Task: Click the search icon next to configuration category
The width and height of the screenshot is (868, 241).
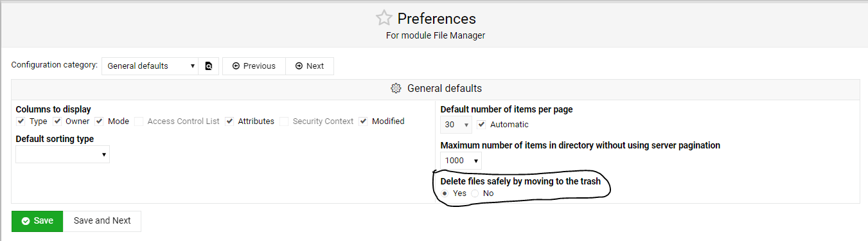Action: click(209, 66)
